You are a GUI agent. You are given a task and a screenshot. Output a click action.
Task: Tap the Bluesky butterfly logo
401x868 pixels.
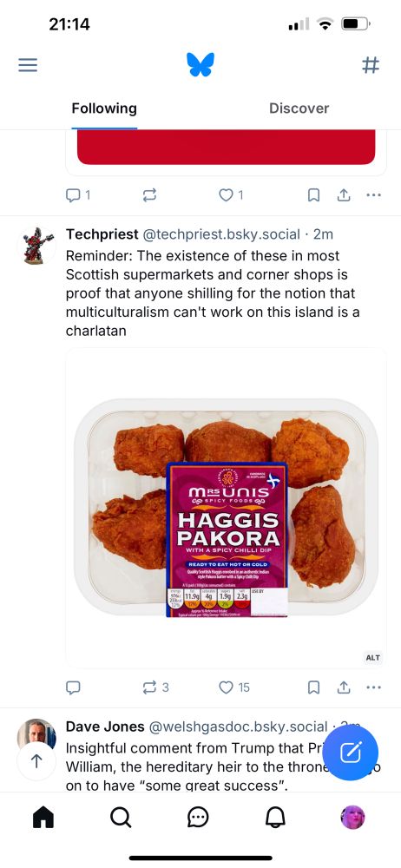tap(200, 65)
